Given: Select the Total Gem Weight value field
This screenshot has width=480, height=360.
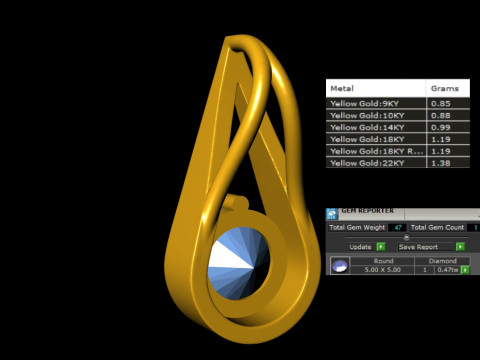Looking at the screenshot, I should click(x=397, y=228).
